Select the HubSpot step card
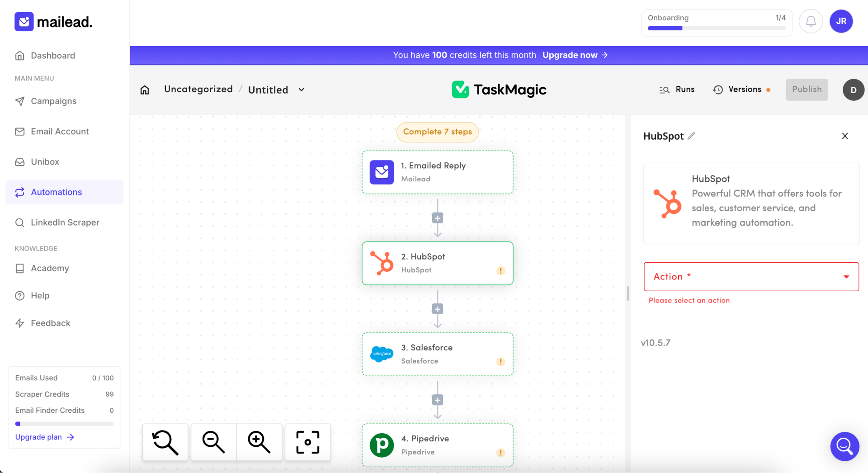868x473 pixels. [x=437, y=263]
